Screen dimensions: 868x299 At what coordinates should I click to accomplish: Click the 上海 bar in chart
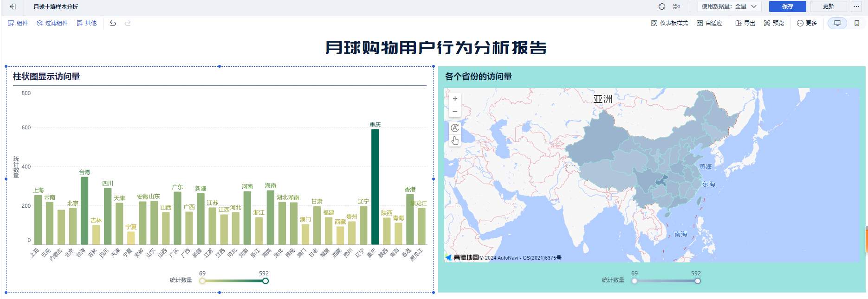point(38,220)
